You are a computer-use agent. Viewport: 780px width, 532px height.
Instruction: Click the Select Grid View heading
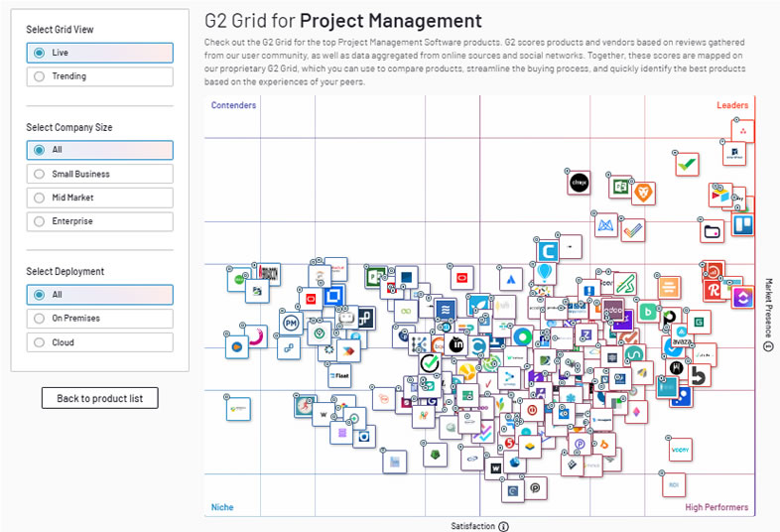[60, 30]
